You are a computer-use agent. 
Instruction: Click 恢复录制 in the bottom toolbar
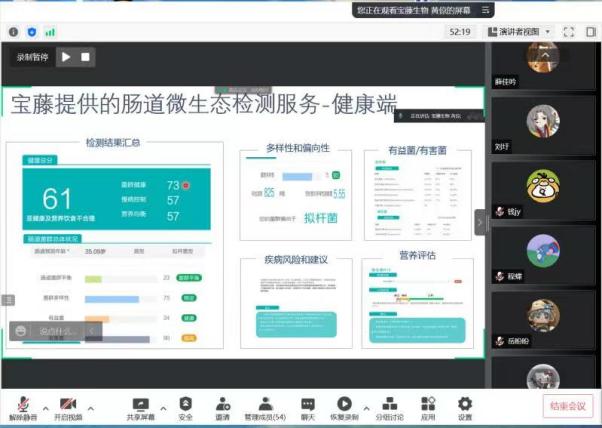coord(344,403)
